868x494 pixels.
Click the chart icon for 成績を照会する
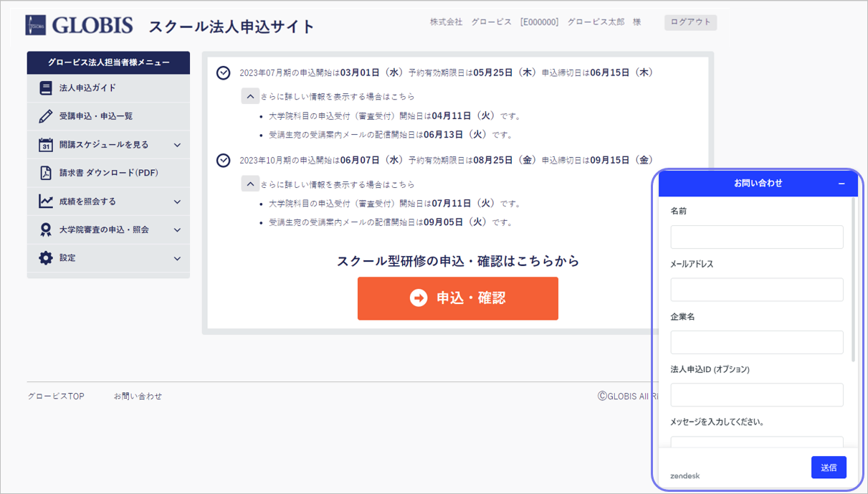pyautogui.click(x=46, y=201)
